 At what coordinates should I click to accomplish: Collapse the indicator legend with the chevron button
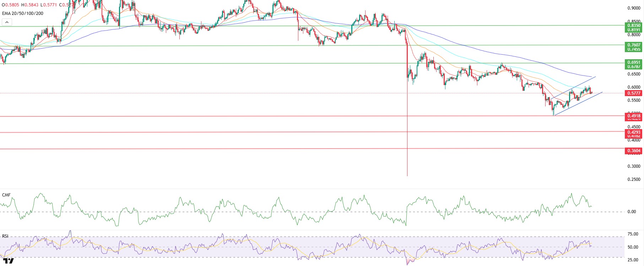(x=7, y=22)
